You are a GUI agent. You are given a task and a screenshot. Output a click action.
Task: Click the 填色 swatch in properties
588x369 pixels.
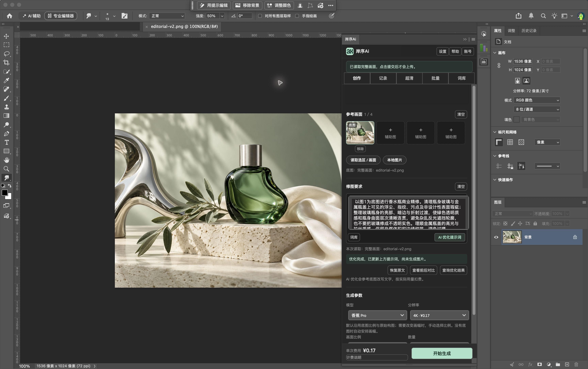point(516,120)
